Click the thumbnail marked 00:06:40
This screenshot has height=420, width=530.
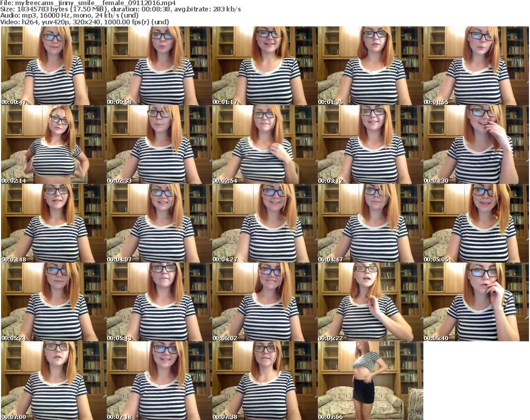pos(476,302)
